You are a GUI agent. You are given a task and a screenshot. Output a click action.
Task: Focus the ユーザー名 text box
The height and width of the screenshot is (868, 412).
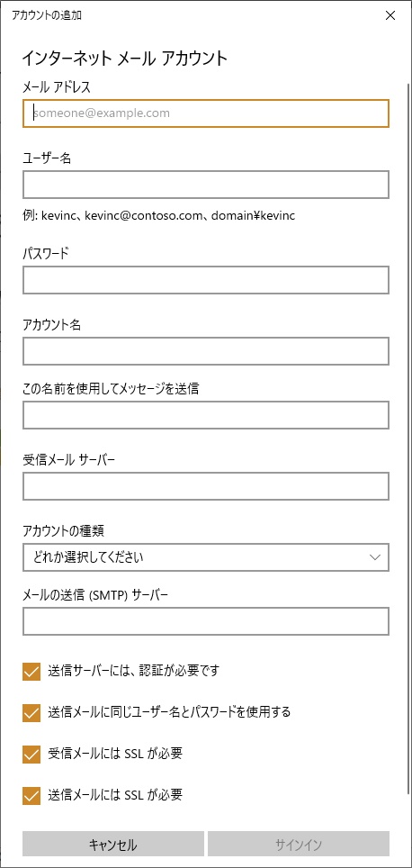(x=206, y=185)
